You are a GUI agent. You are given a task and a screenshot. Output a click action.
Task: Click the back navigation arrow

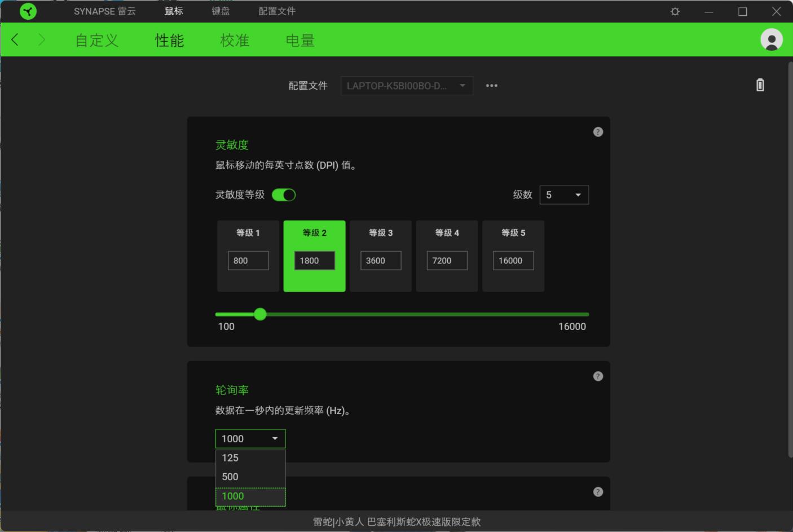point(15,39)
